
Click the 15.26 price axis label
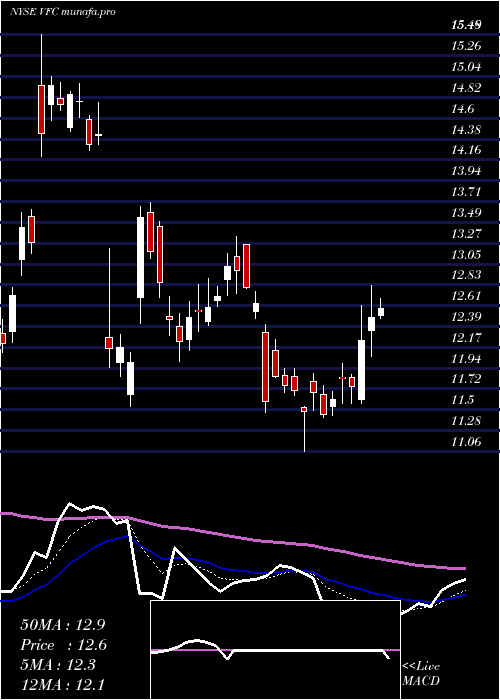pyautogui.click(x=466, y=46)
